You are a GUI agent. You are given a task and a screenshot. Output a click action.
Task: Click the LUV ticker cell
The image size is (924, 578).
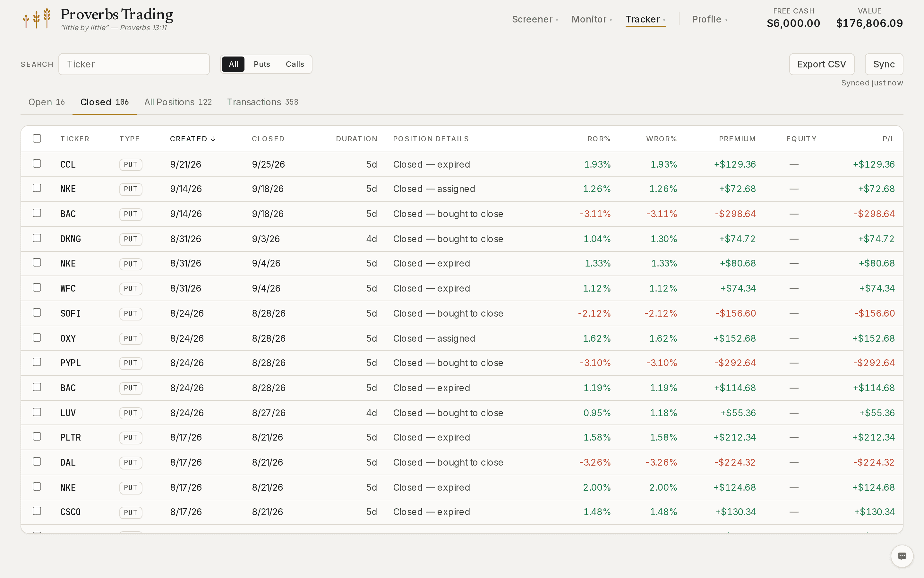[x=68, y=413]
